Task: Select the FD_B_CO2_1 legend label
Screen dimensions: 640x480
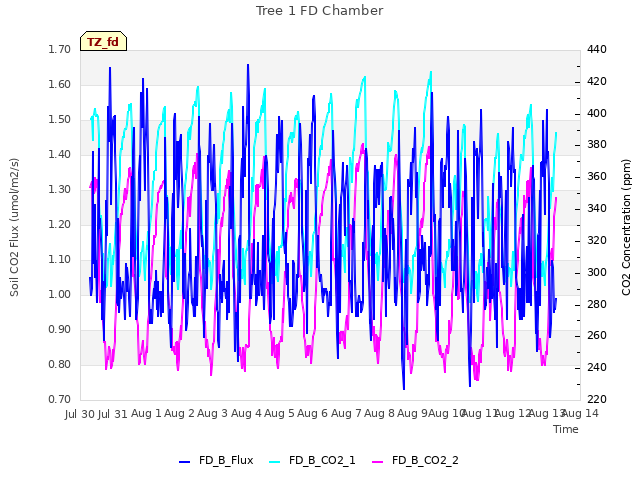Action: [322, 460]
